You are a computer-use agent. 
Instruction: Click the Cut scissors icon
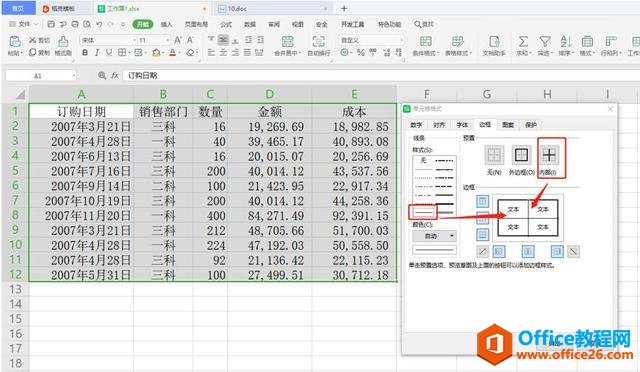33,40
